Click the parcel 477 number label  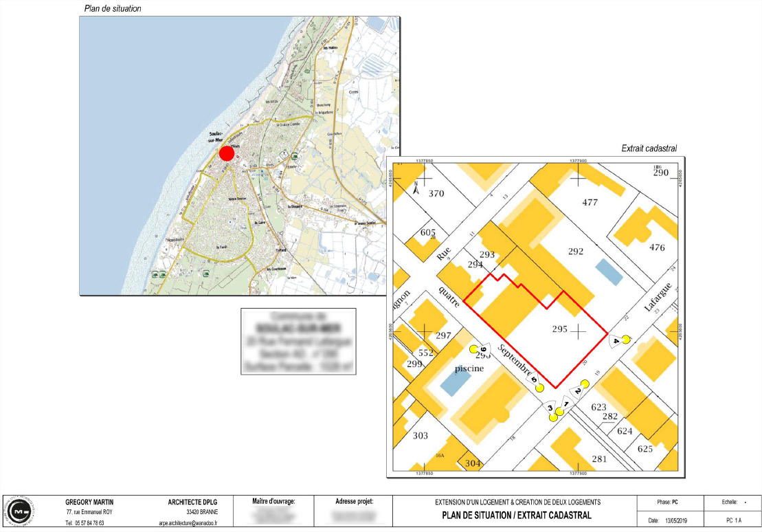[x=590, y=202]
